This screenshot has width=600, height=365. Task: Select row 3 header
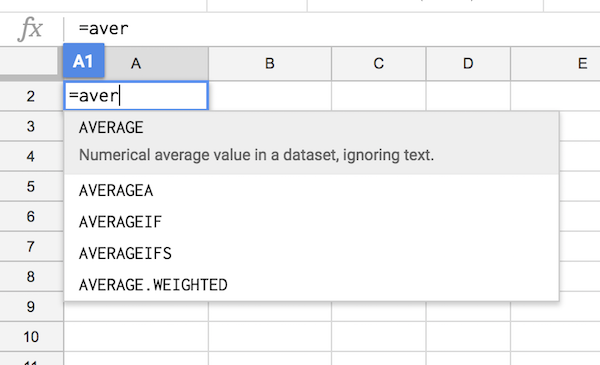(31, 126)
